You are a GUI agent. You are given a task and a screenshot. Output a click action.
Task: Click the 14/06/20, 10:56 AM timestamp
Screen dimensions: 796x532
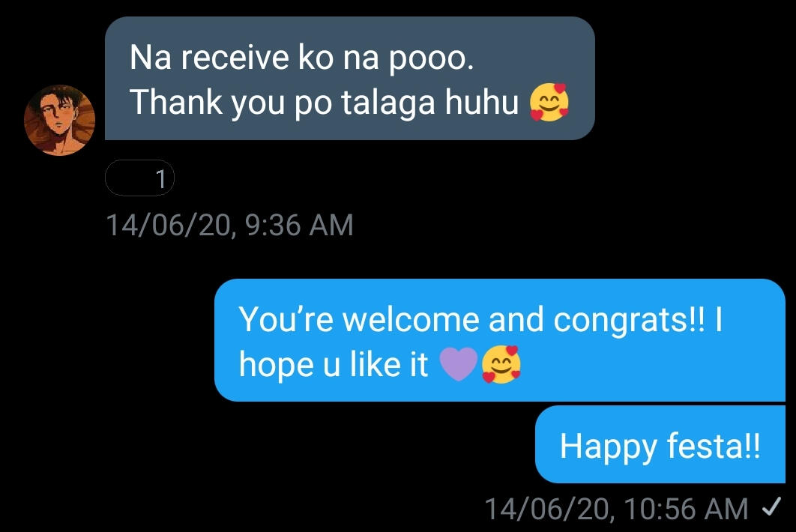click(x=616, y=509)
